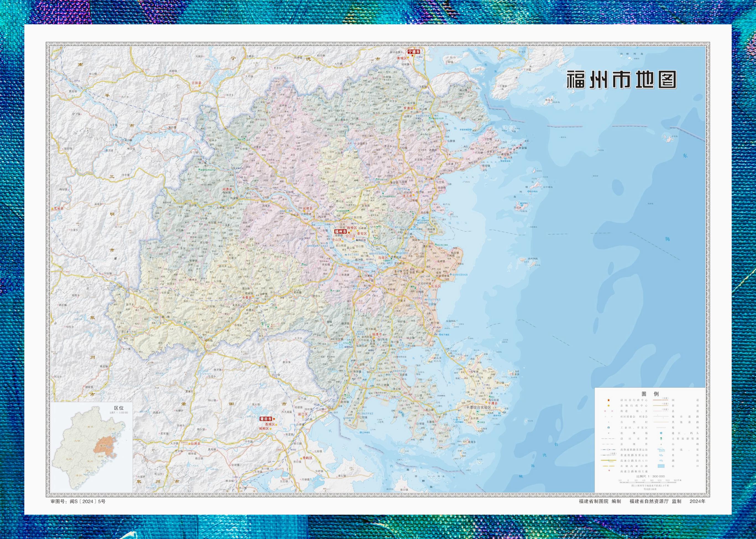This screenshot has height=539, width=756.
Task: Expand the 比例尺 1:300 000 scale section
Action: point(650,477)
